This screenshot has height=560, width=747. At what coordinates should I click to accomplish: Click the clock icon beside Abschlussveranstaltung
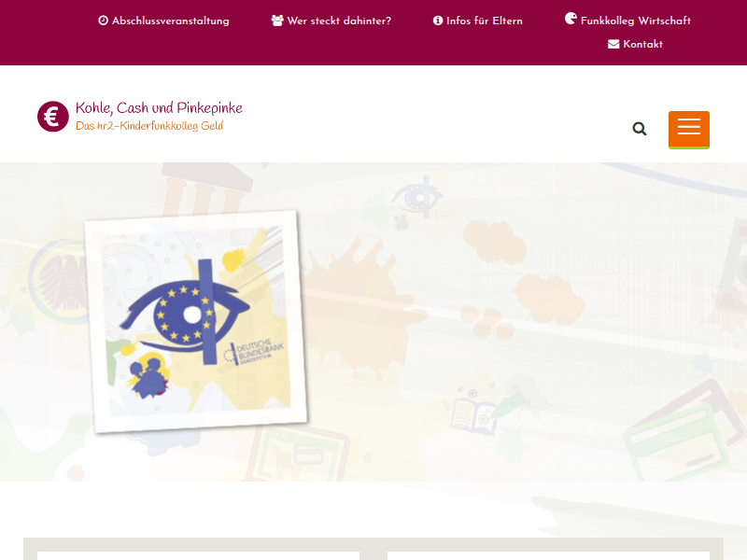pyautogui.click(x=103, y=21)
